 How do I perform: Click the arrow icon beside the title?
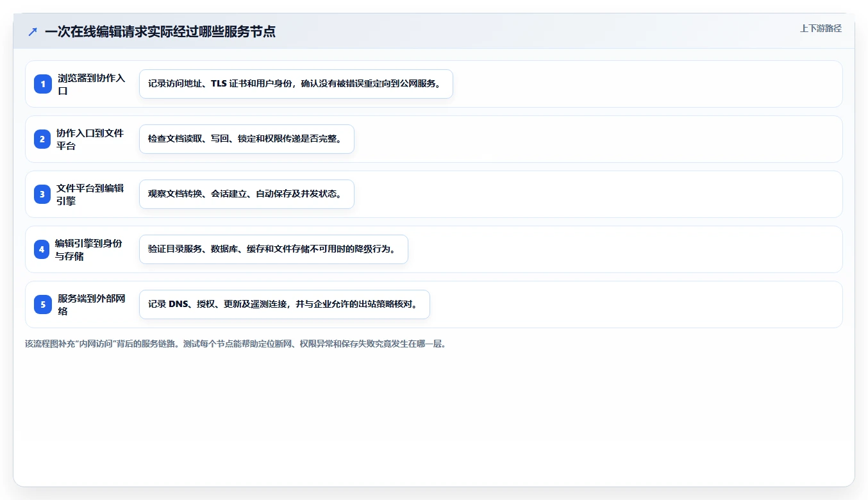(33, 31)
